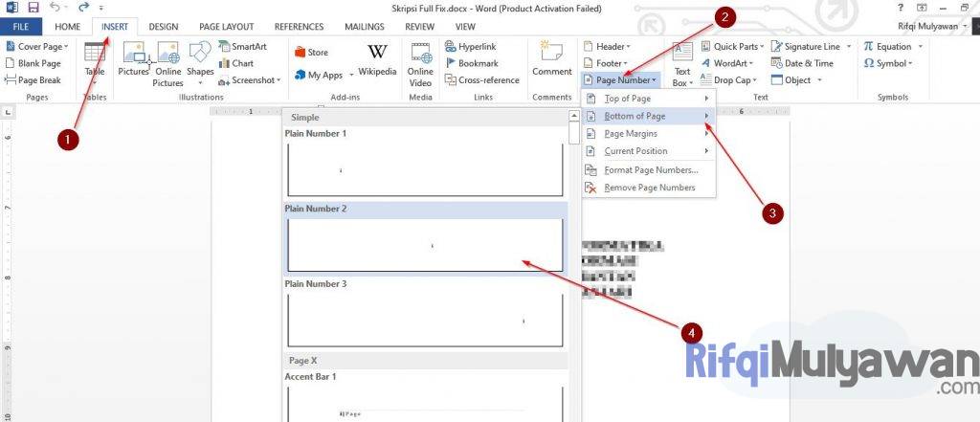The height and width of the screenshot is (422, 980).
Task: Open the Table insert grid
Action: click(95, 65)
